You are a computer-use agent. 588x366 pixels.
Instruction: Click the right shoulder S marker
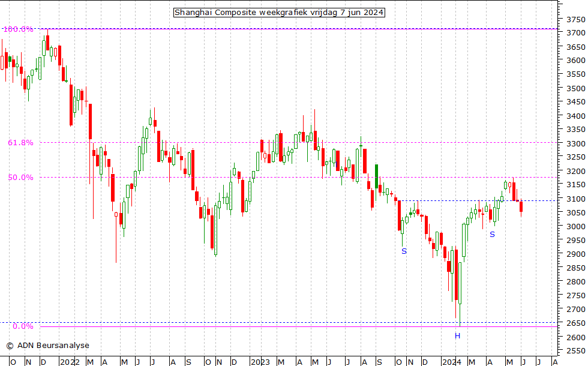(492, 235)
